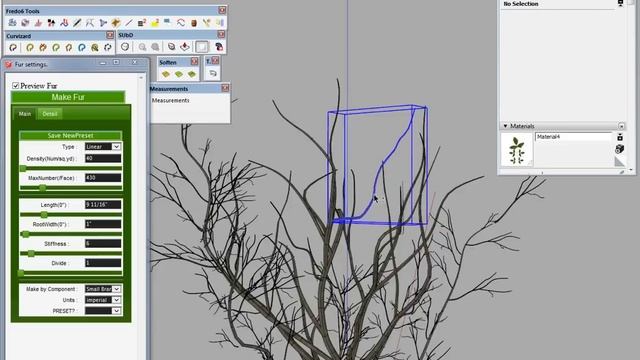
Task: Click the grey default material triangle swatch
Action: (x=619, y=162)
